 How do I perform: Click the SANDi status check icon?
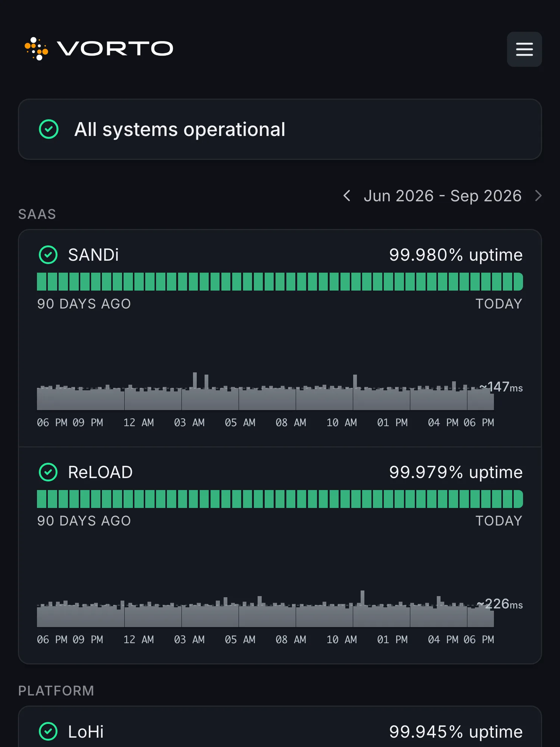click(48, 255)
